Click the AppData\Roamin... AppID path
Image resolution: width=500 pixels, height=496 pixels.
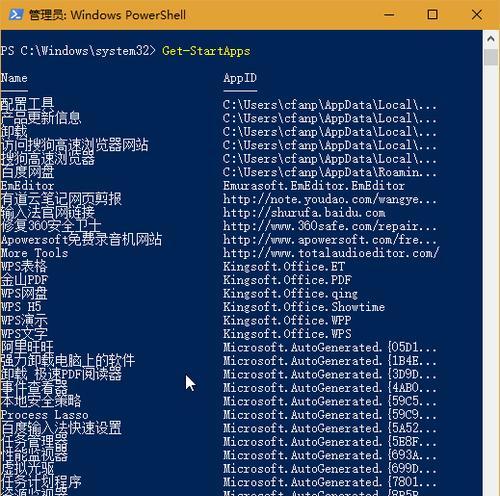(330, 172)
